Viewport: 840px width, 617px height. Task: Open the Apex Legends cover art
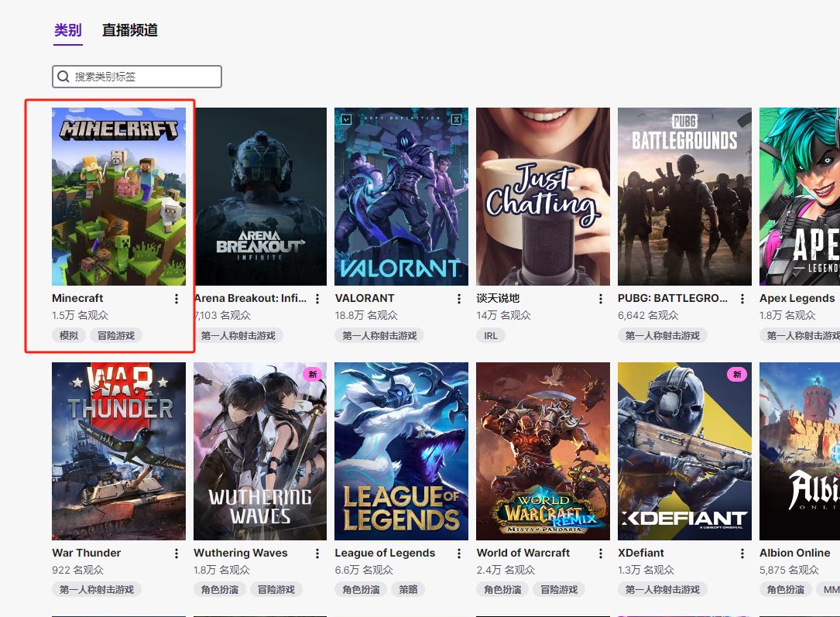tap(800, 197)
